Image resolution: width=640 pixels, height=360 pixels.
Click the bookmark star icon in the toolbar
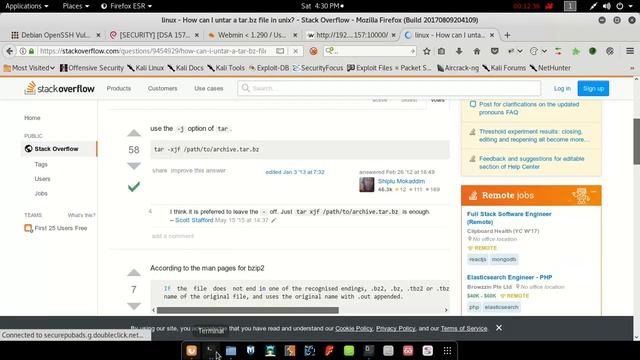[427, 51]
